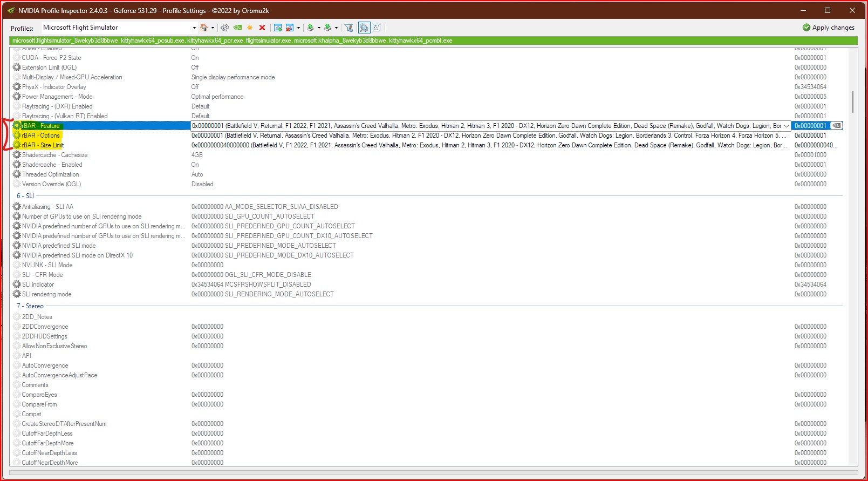Open export options dropdown arrow
Screen dimensions: 868x481
tap(319, 28)
